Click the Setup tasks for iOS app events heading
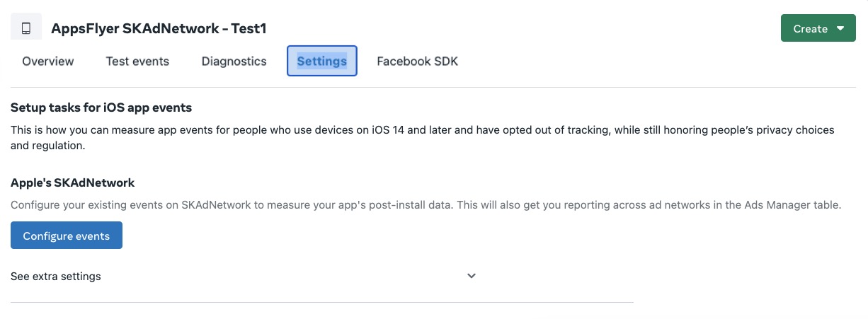This screenshot has width=868, height=319. (x=101, y=108)
